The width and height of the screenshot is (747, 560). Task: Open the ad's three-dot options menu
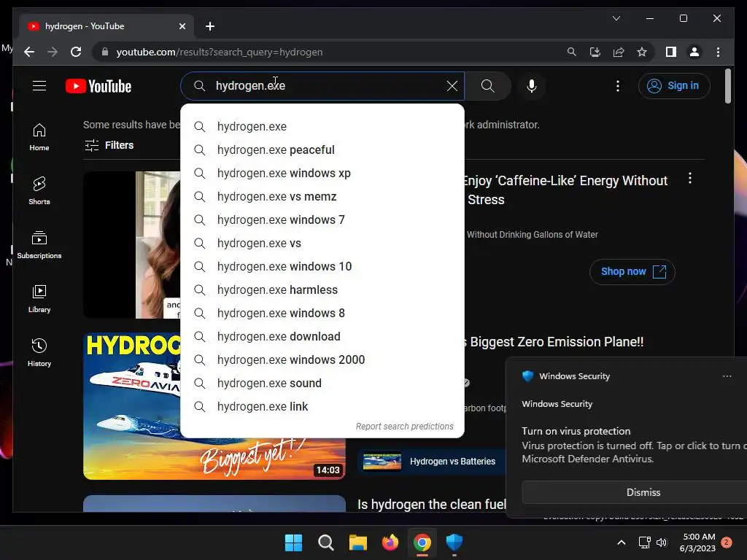(x=690, y=179)
